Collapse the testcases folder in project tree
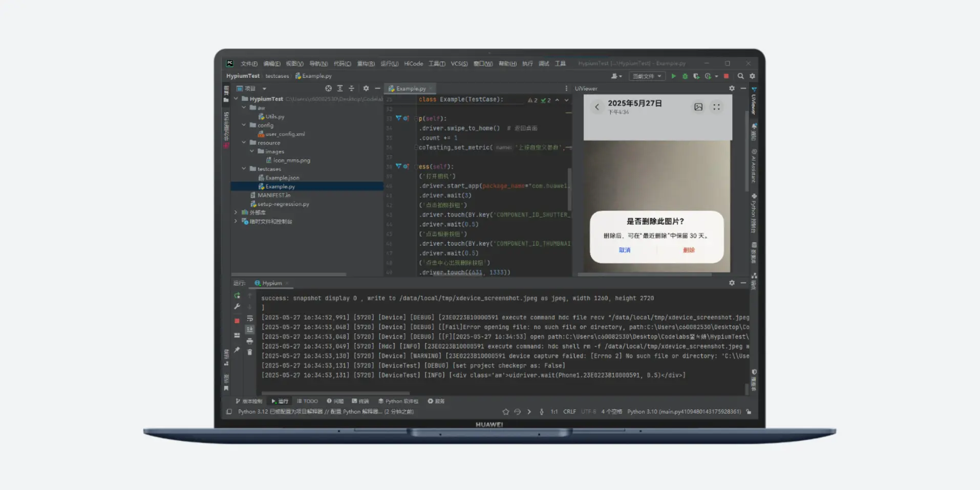Screen dimensions: 980x490 [x=244, y=169]
